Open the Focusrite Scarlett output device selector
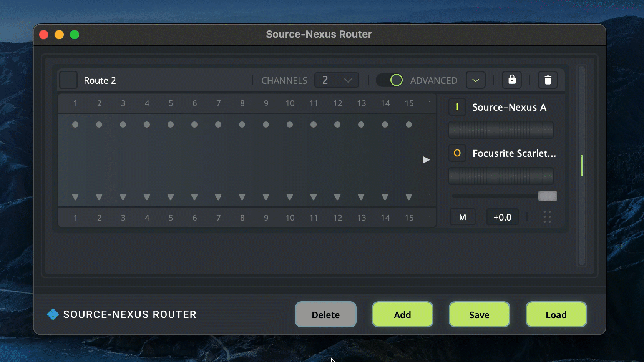644x362 pixels. 514,153
